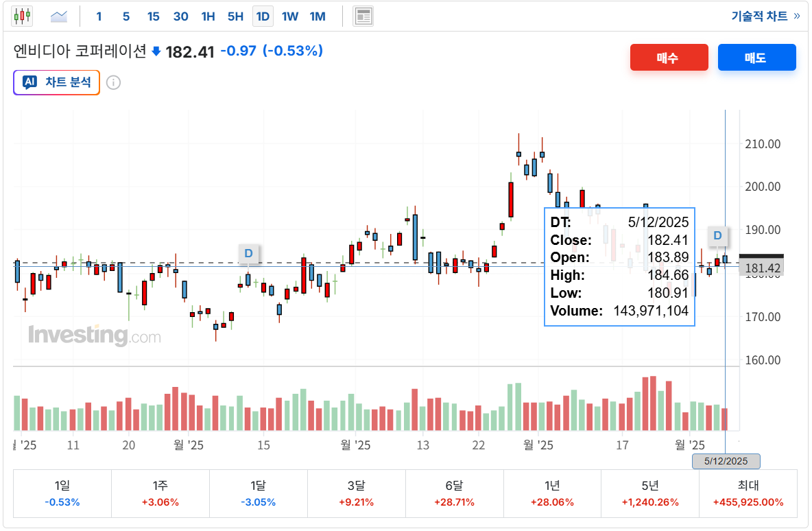Viewport: 812px width, 531px height.
Task: Choose the 최대 period tab
Action: coord(748,493)
